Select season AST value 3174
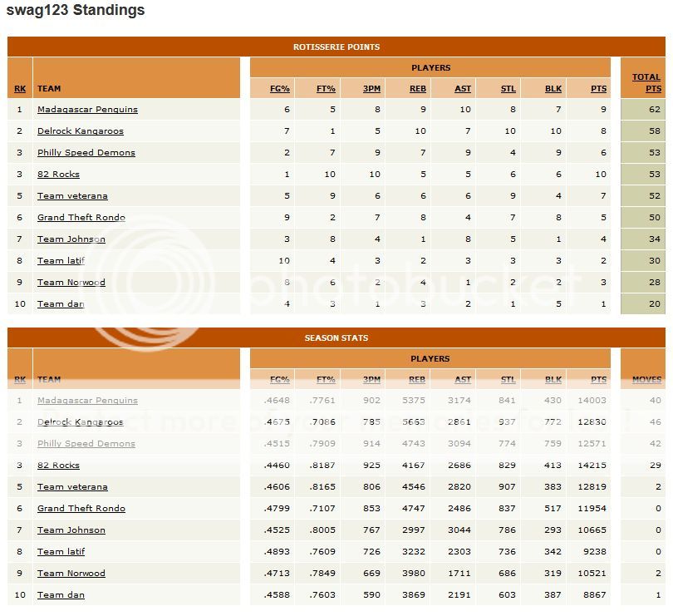The width and height of the screenshot is (673, 616). (x=459, y=401)
